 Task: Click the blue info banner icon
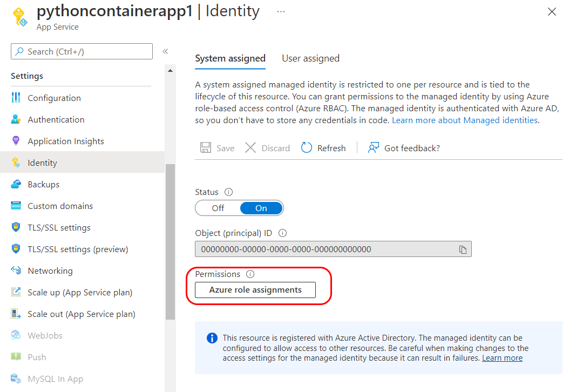tap(212, 338)
